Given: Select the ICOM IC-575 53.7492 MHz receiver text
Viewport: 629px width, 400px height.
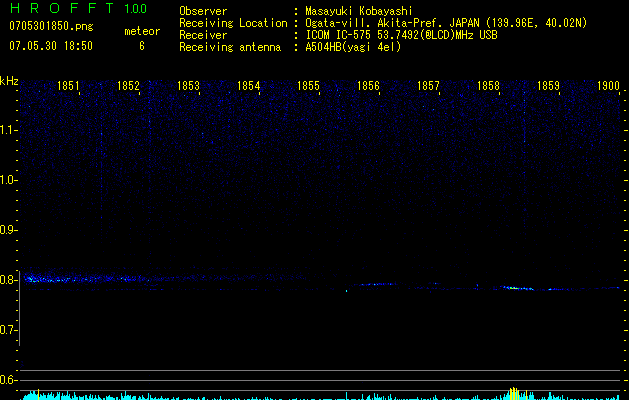Looking at the screenshot, I should coord(401,35).
